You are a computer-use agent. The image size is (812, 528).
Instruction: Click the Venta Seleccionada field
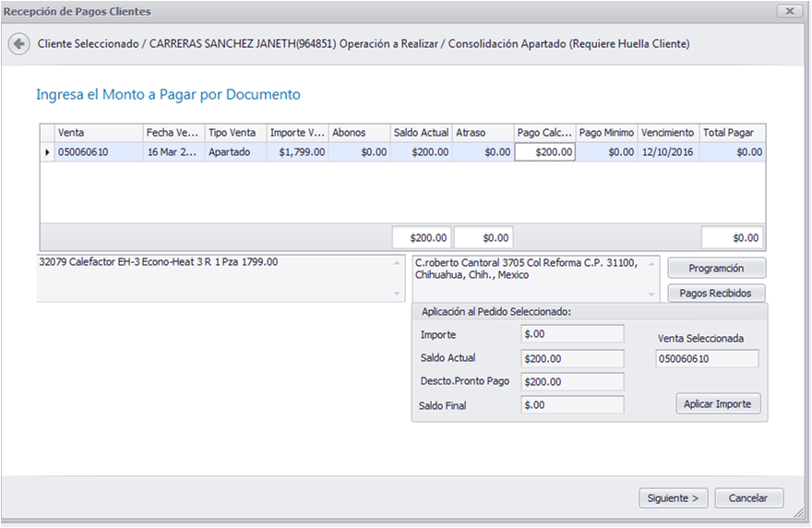pyautogui.click(x=708, y=358)
